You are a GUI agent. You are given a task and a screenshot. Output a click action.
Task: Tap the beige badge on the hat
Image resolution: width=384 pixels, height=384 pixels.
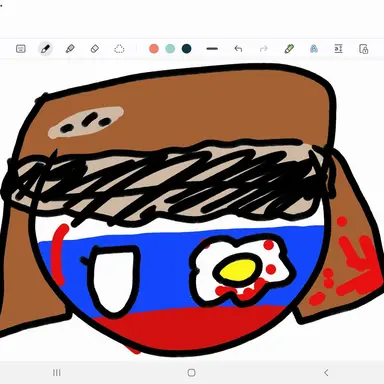[x=86, y=122]
